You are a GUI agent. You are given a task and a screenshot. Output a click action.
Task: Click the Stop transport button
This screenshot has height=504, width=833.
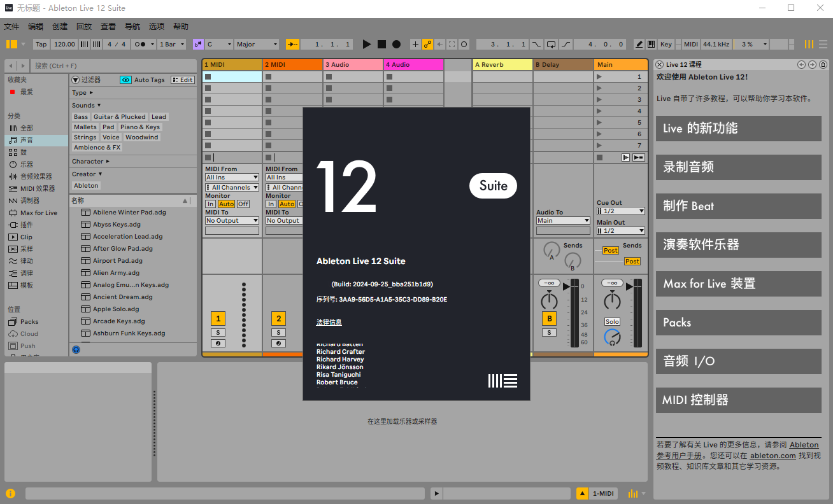[x=381, y=45]
